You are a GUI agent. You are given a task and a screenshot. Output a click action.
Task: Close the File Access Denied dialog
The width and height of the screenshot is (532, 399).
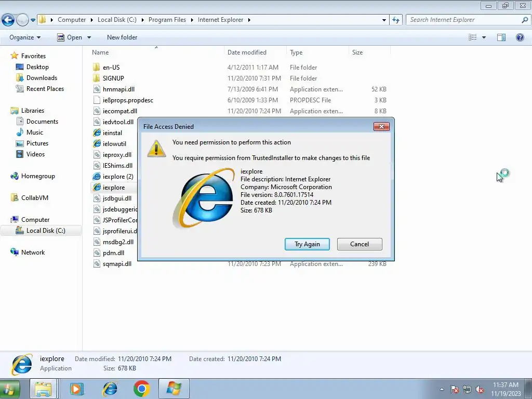(381, 127)
